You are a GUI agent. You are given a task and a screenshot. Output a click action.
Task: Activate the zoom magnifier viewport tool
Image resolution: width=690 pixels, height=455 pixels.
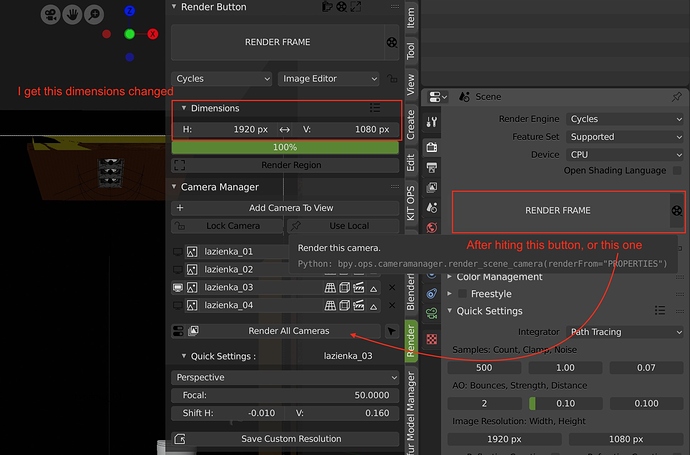coord(94,15)
